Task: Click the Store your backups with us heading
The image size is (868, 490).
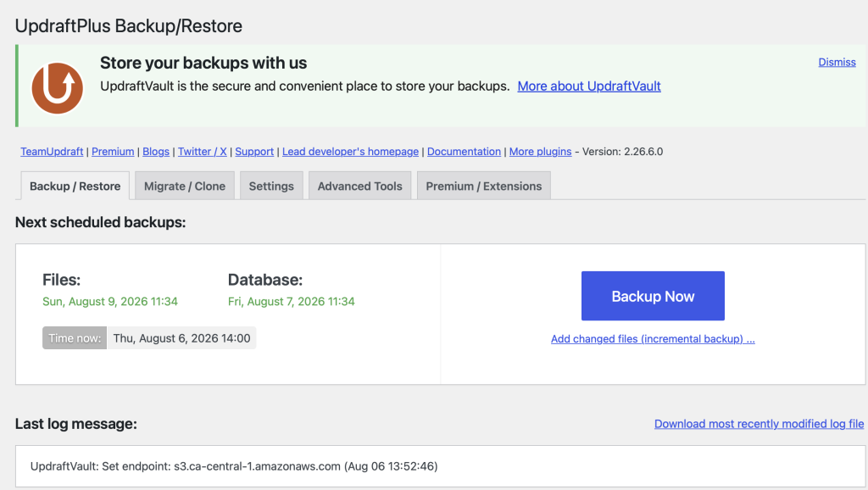Action: tap(203, 63)
